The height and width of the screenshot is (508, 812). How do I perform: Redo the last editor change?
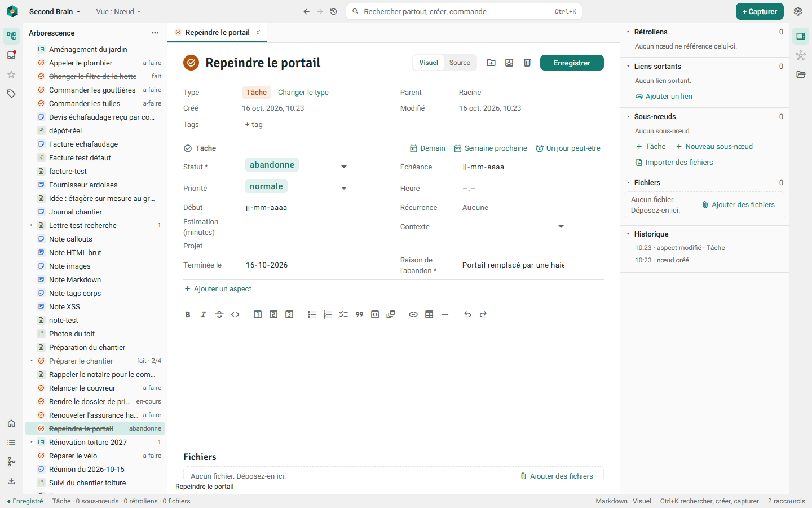click(483, 314)
